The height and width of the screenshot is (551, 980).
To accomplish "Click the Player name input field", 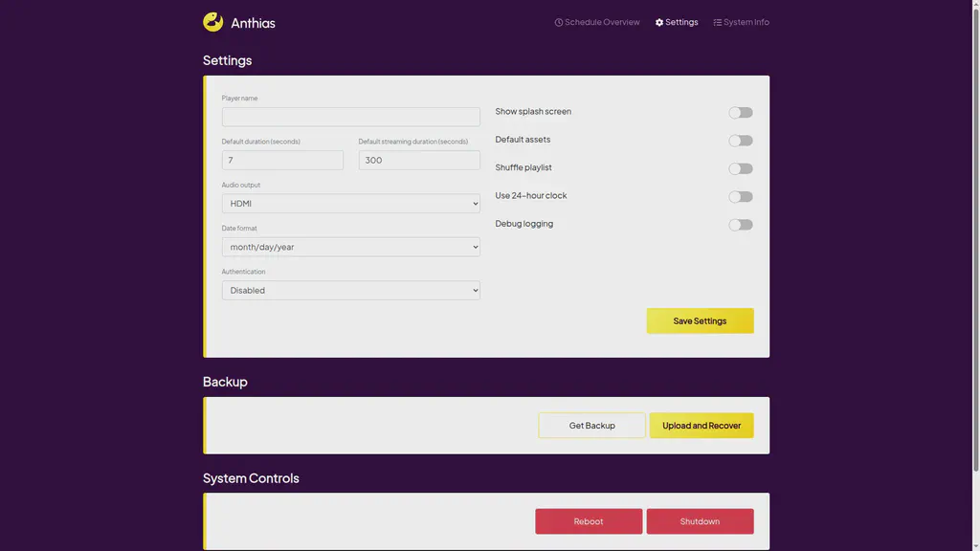I will pyautogui.click(x=350, y=116).
